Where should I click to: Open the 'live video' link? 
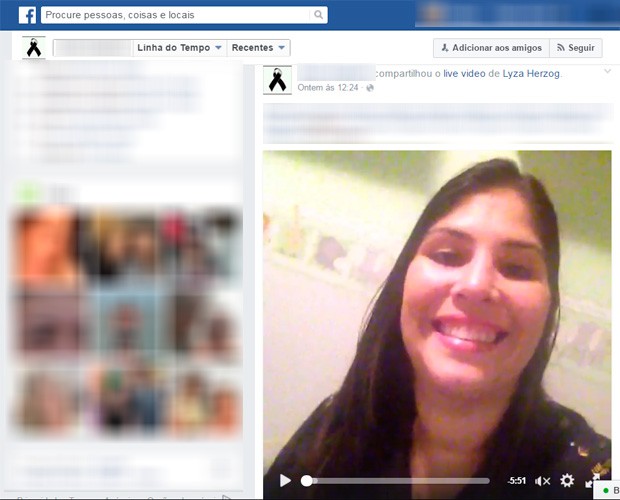pos(462,74)
